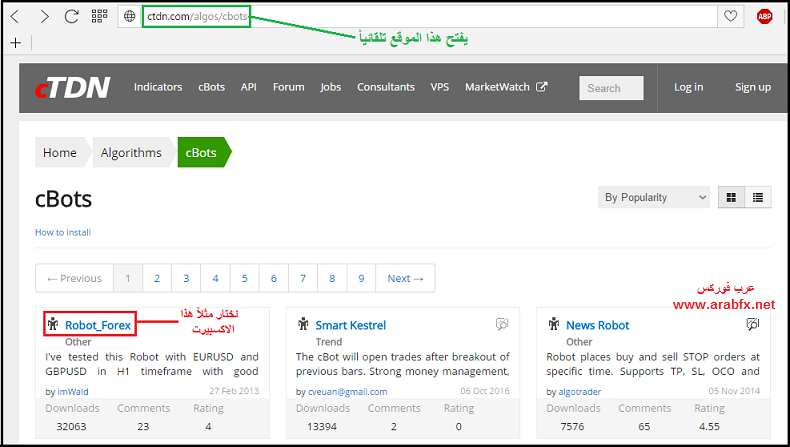The width and height of the screenshot is (790, 447).
Task: Click Sign up
Action: point(753,87)
